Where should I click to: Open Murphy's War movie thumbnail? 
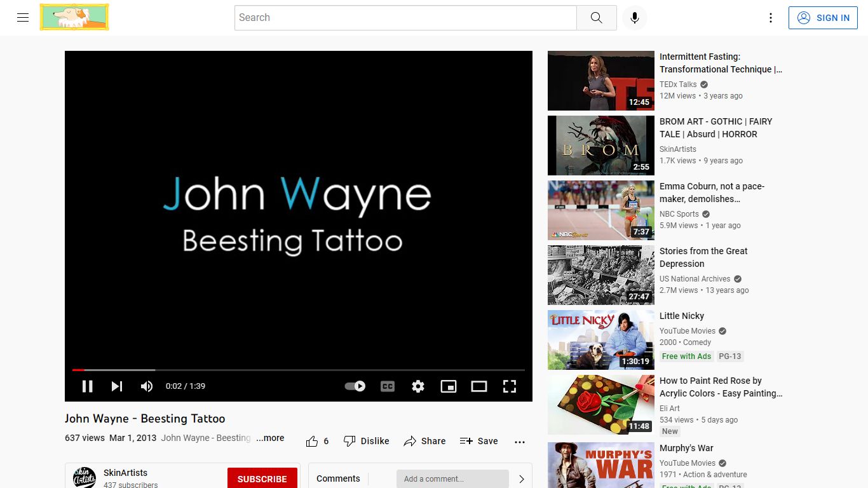pyautogui.click(x=601, y=464)
